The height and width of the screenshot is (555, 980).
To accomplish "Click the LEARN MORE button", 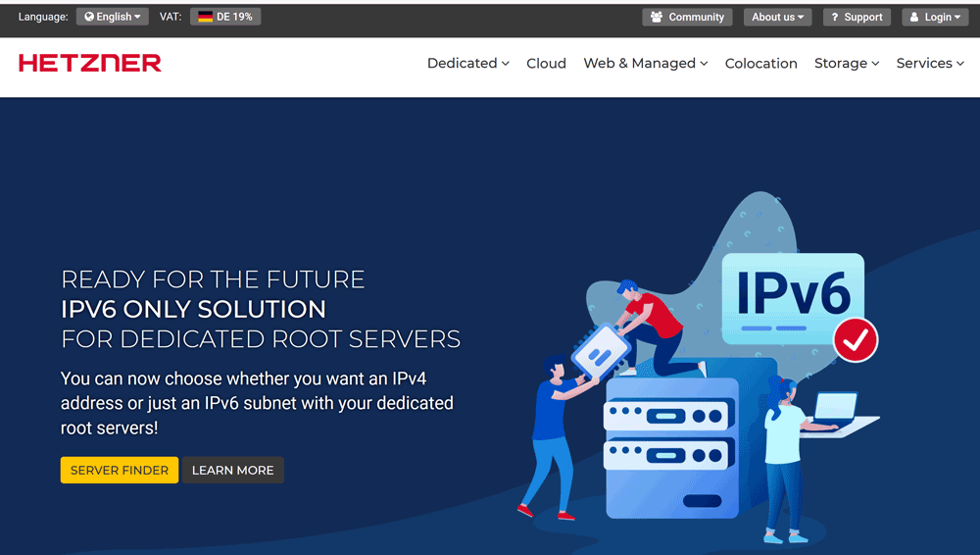I will 233,470.
